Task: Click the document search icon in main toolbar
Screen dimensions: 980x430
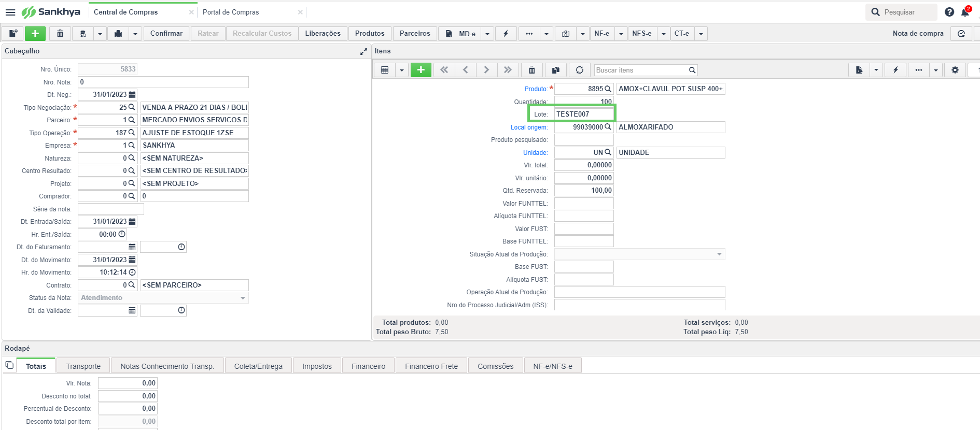Action: pos(83,33)
